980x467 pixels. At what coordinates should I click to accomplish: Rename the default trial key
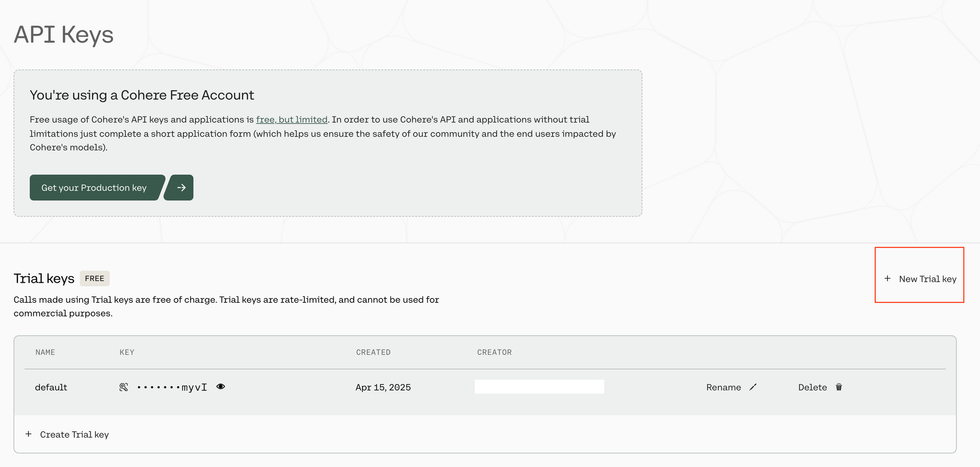[x=732, y=387]
